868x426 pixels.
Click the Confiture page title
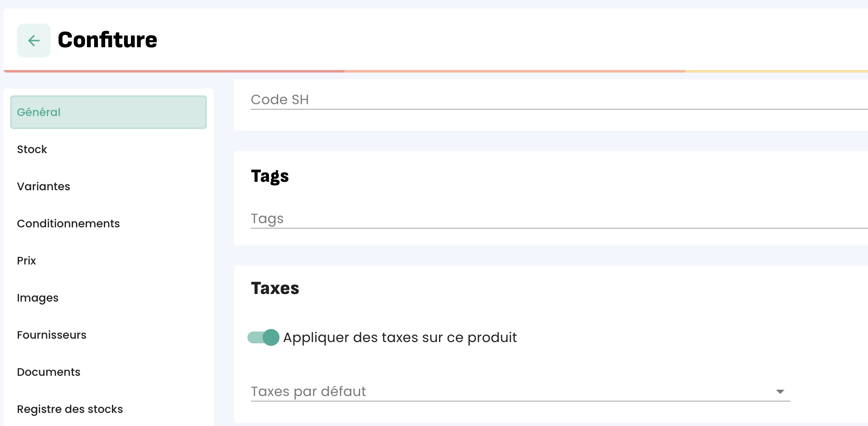click(x=107, y=40)
